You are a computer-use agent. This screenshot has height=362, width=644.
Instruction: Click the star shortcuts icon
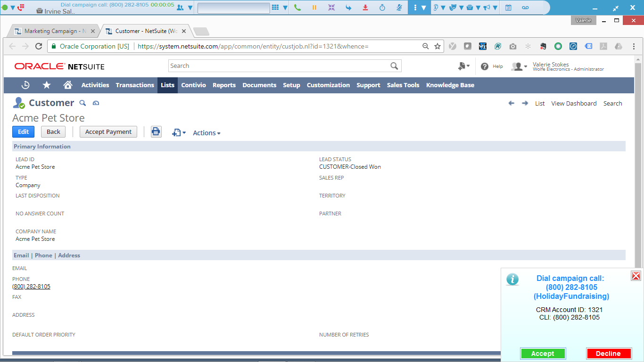[x=47, y=85]
